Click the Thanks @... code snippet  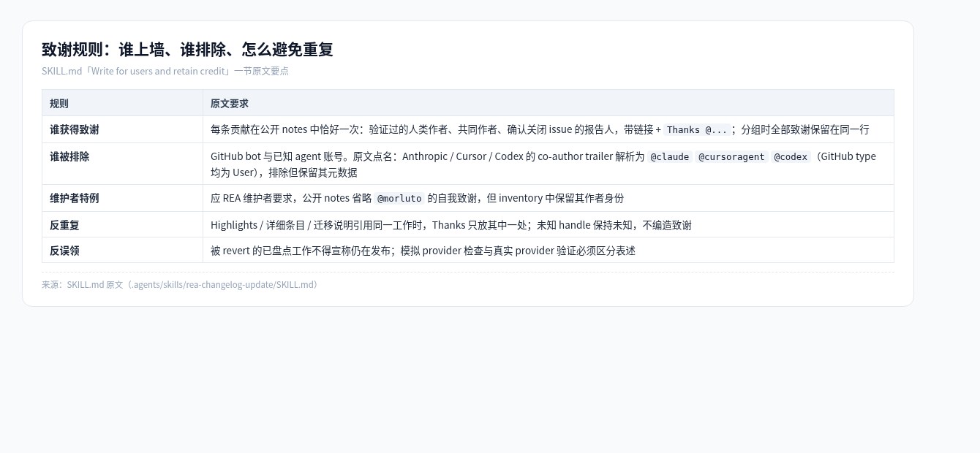point(697,129)
